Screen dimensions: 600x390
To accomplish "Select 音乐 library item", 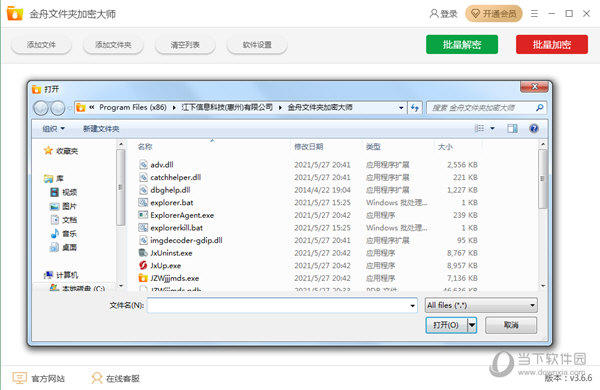I will pos(64,233).
